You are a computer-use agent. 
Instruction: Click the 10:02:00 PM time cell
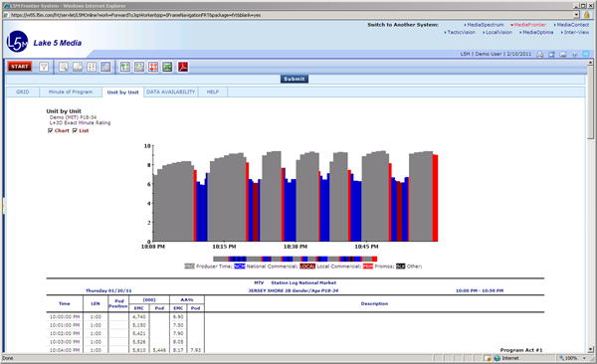[x=65, y=333]
